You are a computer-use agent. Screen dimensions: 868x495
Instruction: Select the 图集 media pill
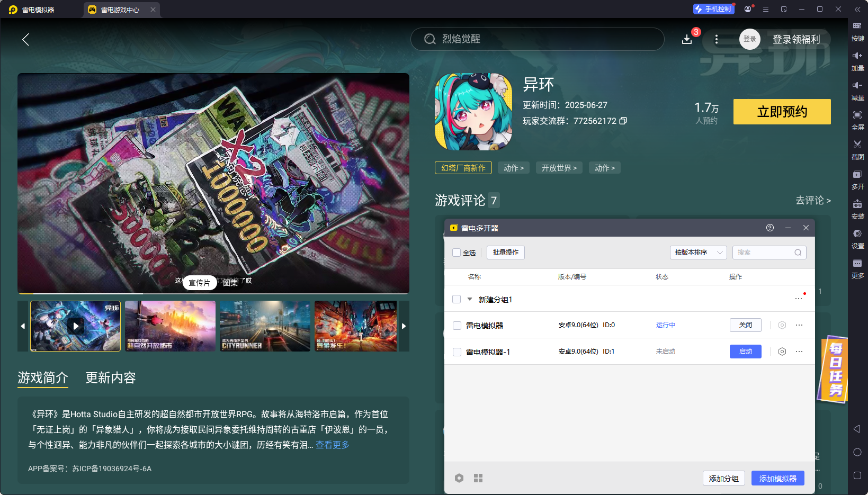(230, 283)
